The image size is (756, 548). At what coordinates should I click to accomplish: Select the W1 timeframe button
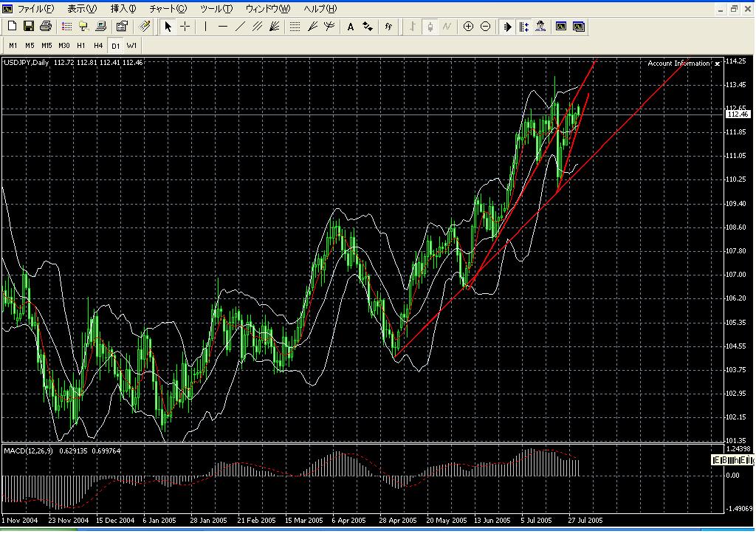coord(131,45)
